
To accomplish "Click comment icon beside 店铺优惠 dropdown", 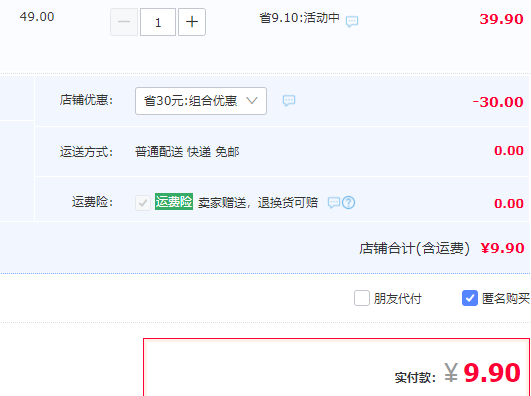I will tap(289, 101).
